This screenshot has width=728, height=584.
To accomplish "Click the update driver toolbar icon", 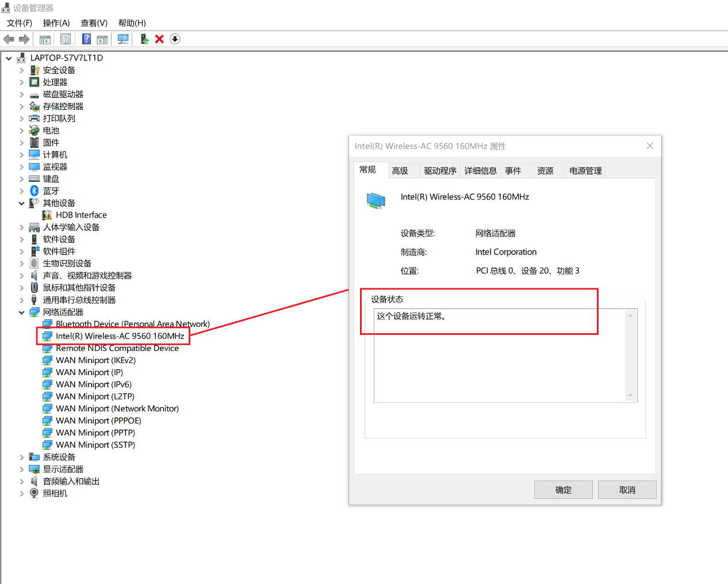I will point(144,39).
